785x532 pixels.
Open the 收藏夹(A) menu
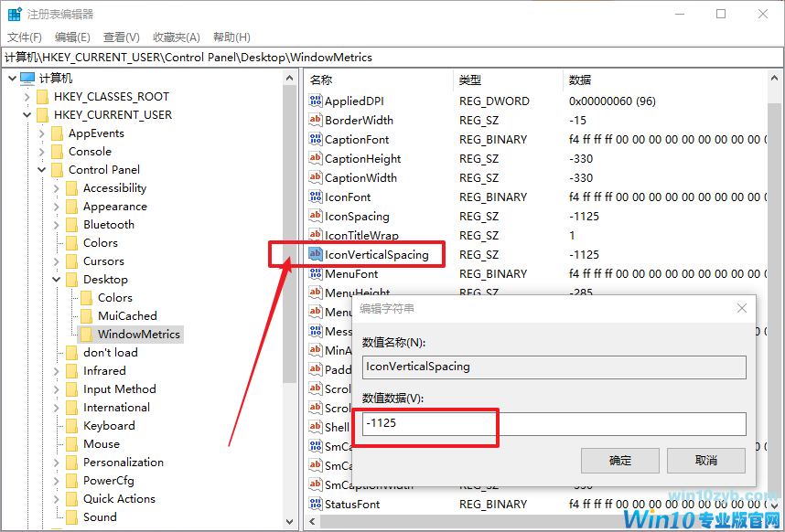point(177,37)
